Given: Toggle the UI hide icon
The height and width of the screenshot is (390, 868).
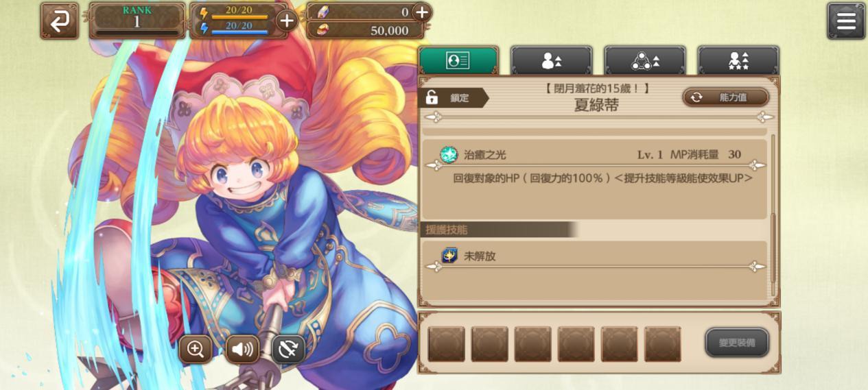Looking at the screenshot, I should tap(289, 349).
